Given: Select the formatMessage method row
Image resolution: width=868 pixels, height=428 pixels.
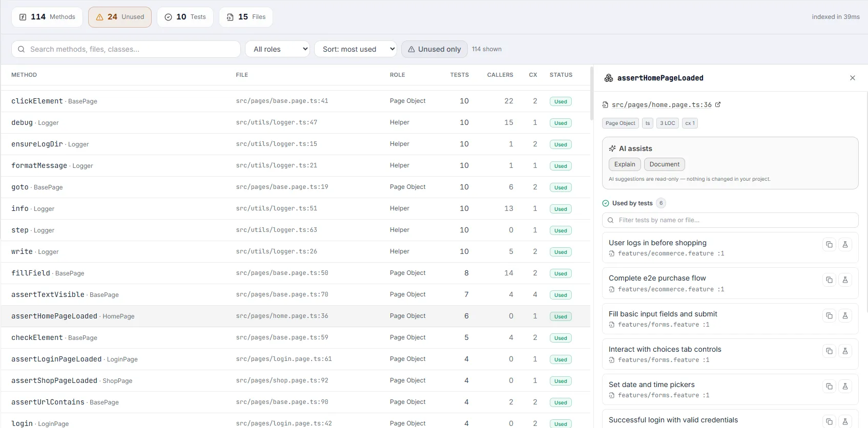Looking at the screenshot, I should coord(295,165).
